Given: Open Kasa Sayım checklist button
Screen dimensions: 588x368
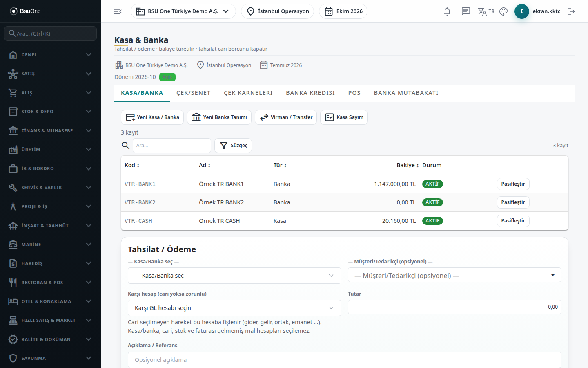Looking at the screenshot, I should click(344, 117).
